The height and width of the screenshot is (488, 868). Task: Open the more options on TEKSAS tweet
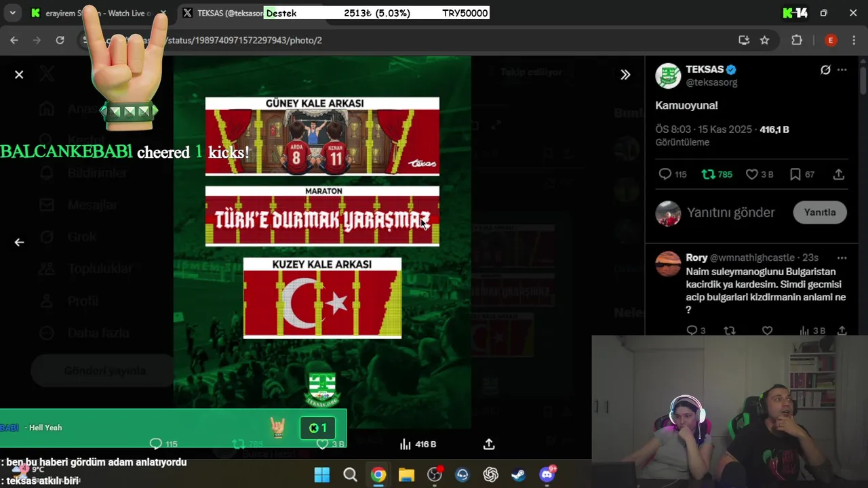click(x=842, y=70)
